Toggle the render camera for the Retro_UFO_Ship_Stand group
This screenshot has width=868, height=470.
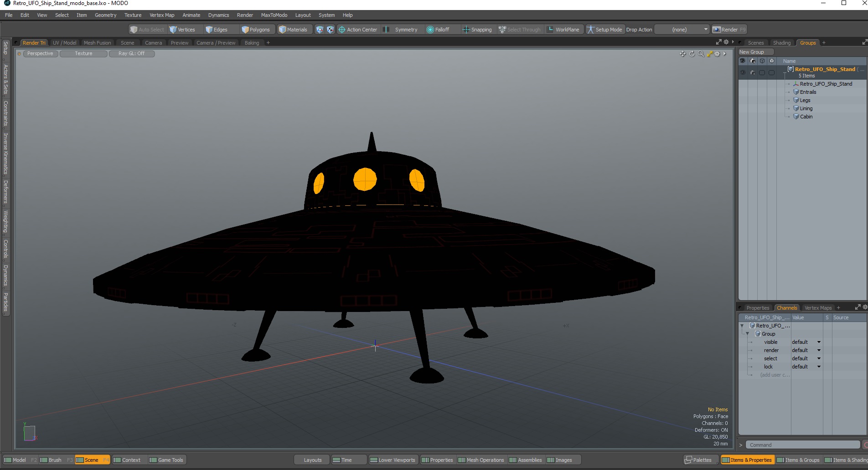pos(753,72)
